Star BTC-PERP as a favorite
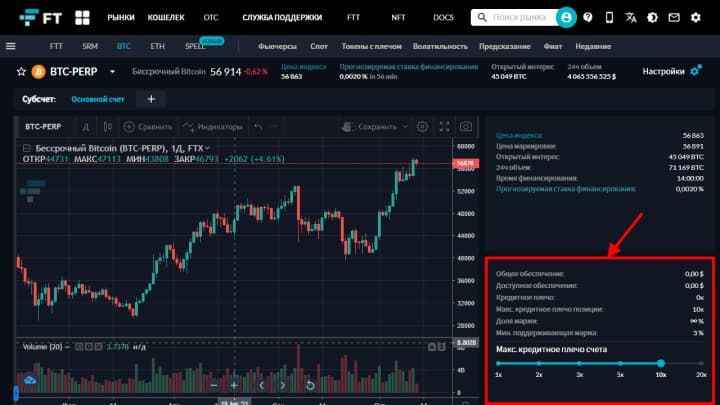 (21, 72)
